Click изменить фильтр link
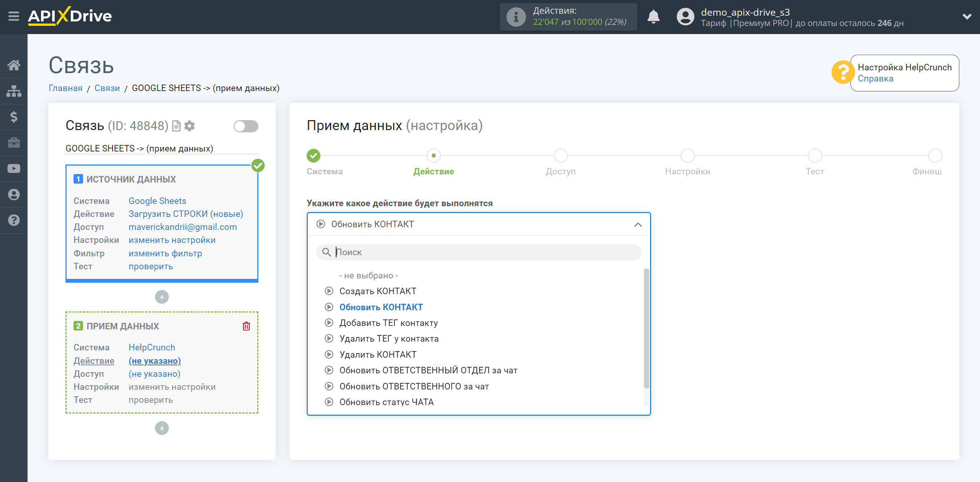The width and height of the screenshot is (980, 482). tap(165, 253)
